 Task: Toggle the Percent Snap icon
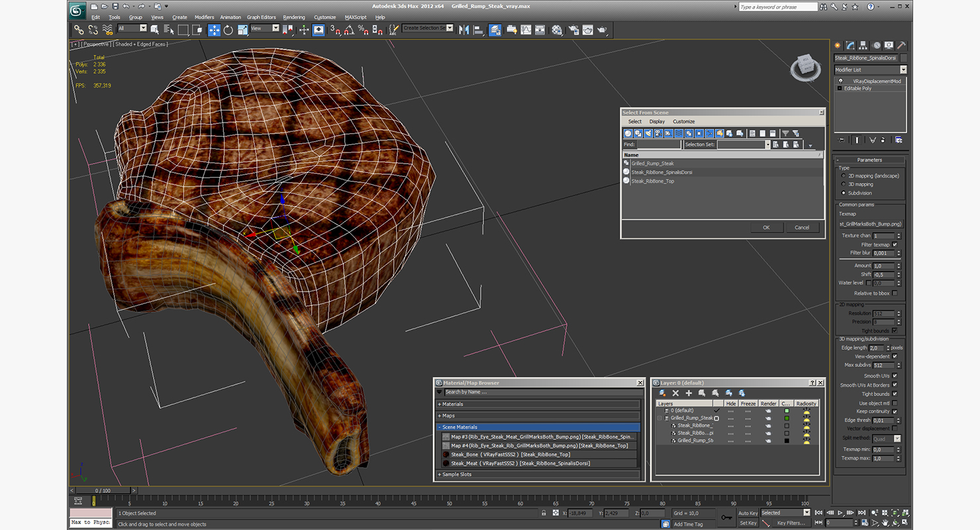(x=363, y=30)
